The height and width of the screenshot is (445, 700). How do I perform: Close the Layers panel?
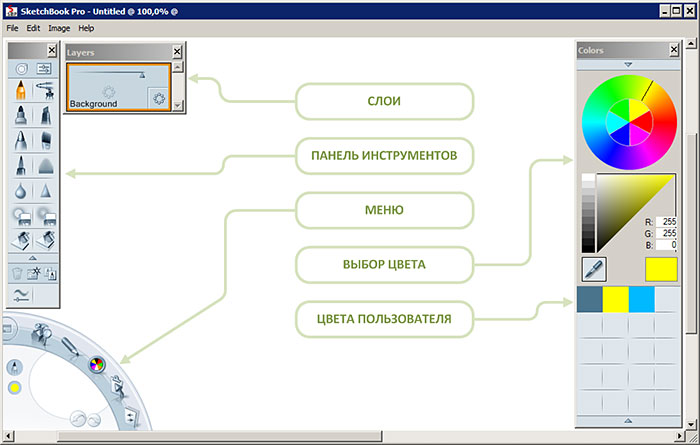pos(177,52)
